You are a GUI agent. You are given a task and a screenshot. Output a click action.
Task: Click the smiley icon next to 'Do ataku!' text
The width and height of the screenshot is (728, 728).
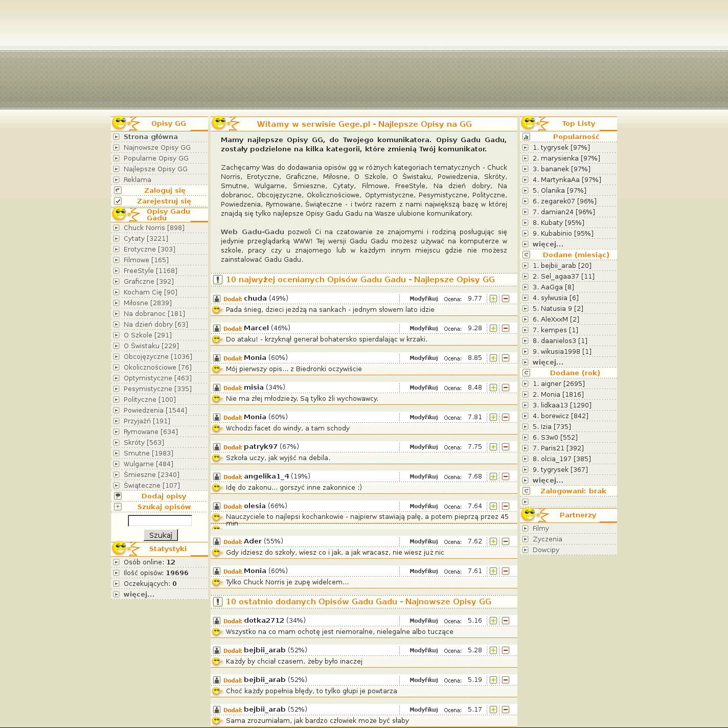coord(217,339)
